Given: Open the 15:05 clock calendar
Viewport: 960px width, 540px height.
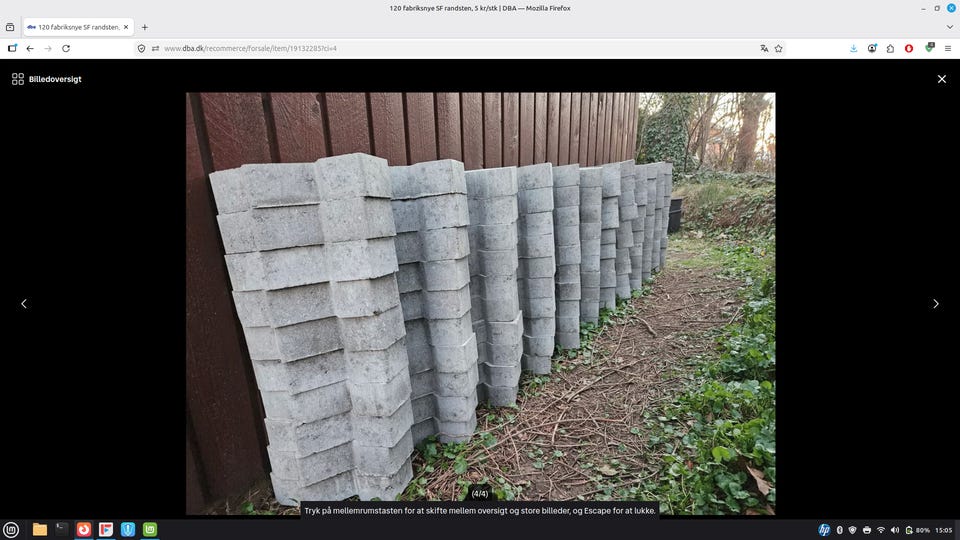Looking at the screenshot, I should coord(943,530).
